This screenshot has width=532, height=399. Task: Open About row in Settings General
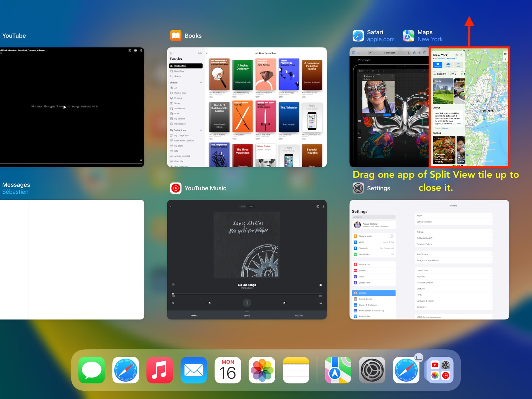[x=453, y=216]
